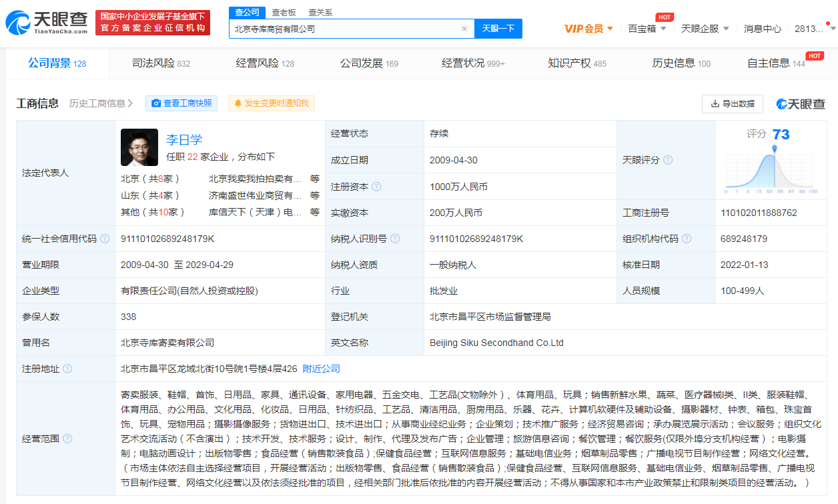The height and width of the screenshot is (504, 838).
Task: Click 导出数据 button
Action: (733, 104)
